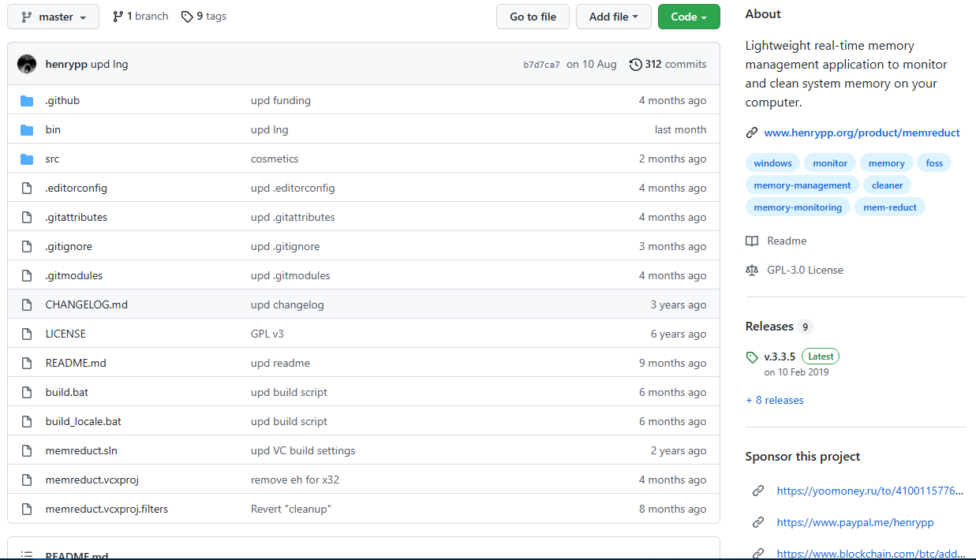Open commit hash b7d7ca7
This screenshot has height=560, width=976.
[541, 65]
